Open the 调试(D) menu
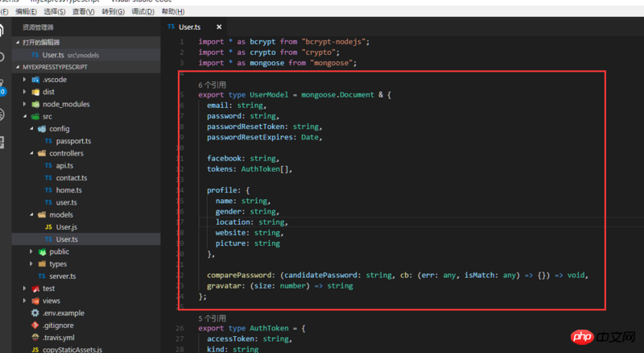This screenshot has width=644, height=353. pyautogui.click(x=142, y=11)
